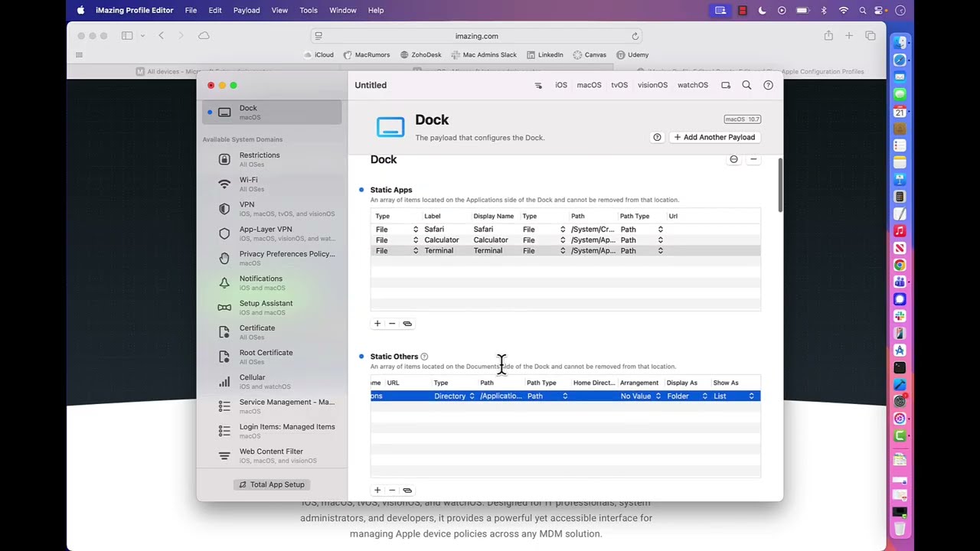
Task: Remove the selected Static Apps row
Action: click(x=392, y=324)
